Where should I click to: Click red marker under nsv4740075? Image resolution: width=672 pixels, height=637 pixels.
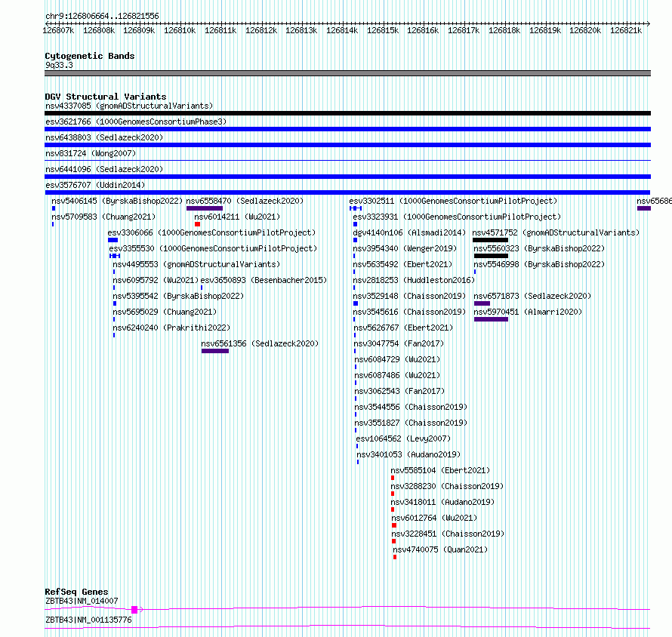[x=395, y=557]
